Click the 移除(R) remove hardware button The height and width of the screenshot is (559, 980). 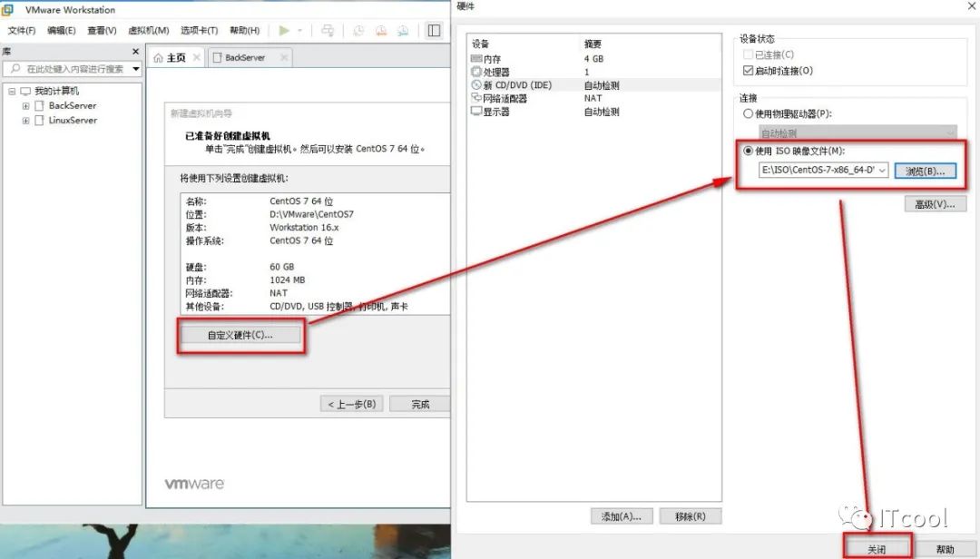coord(690,516)
